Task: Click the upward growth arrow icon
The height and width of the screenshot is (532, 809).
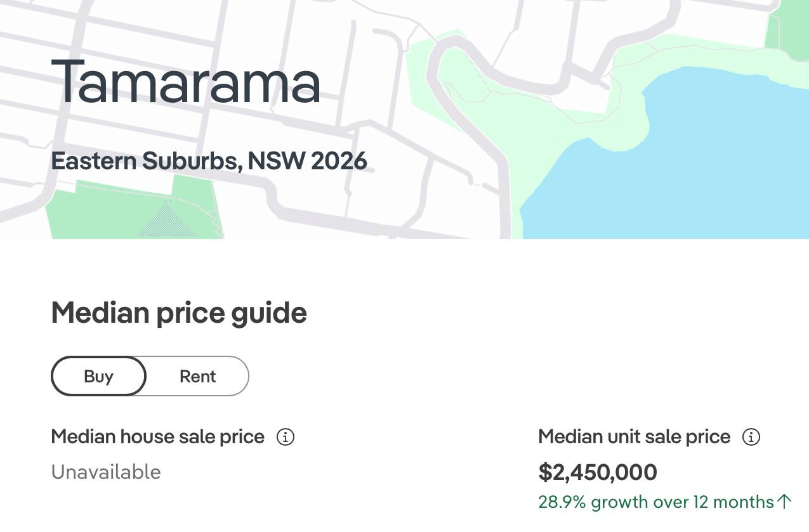Action: pos(785,502)
